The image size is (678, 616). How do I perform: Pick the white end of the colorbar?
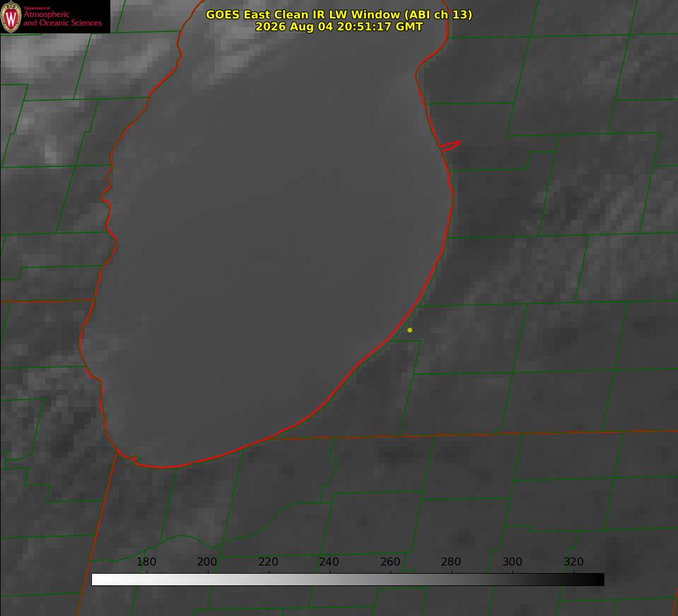(96, 580)
